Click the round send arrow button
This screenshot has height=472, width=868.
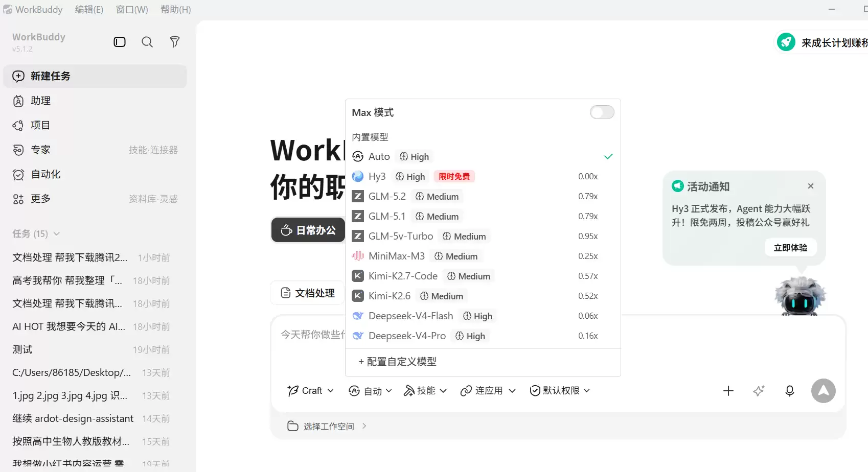[x=824, y=391]
